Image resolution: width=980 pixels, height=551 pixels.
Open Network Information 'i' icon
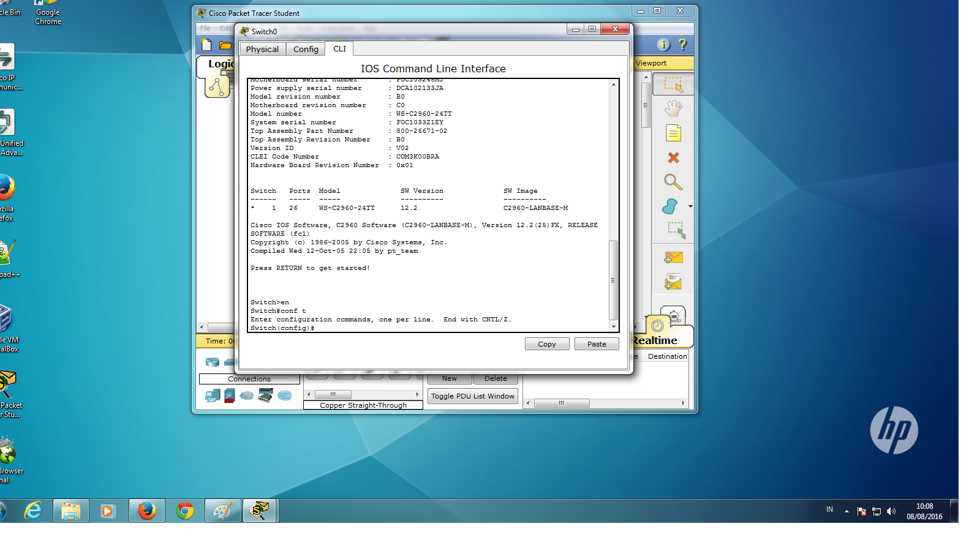point(663,45)
